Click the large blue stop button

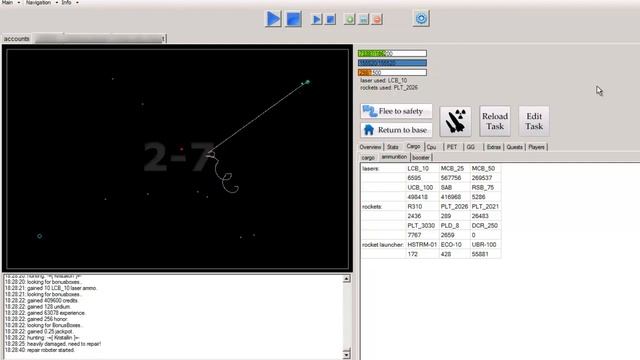[x=293, y=19]
